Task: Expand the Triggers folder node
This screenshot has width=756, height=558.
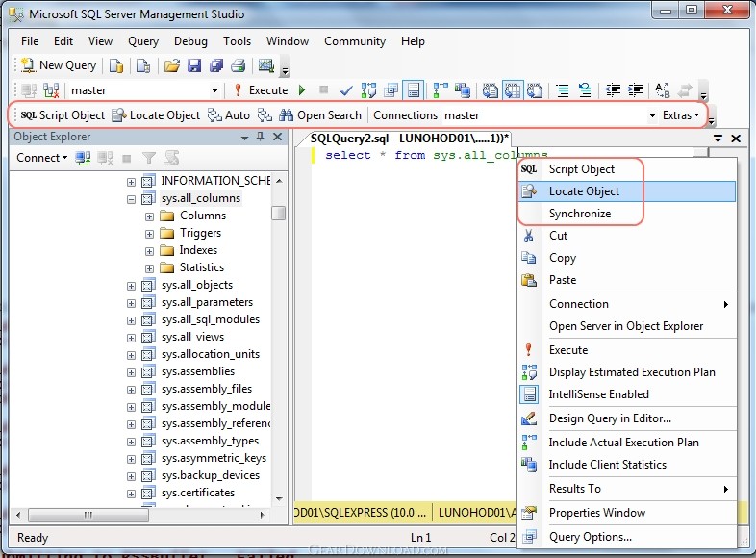Action: [x=149, y=234]
